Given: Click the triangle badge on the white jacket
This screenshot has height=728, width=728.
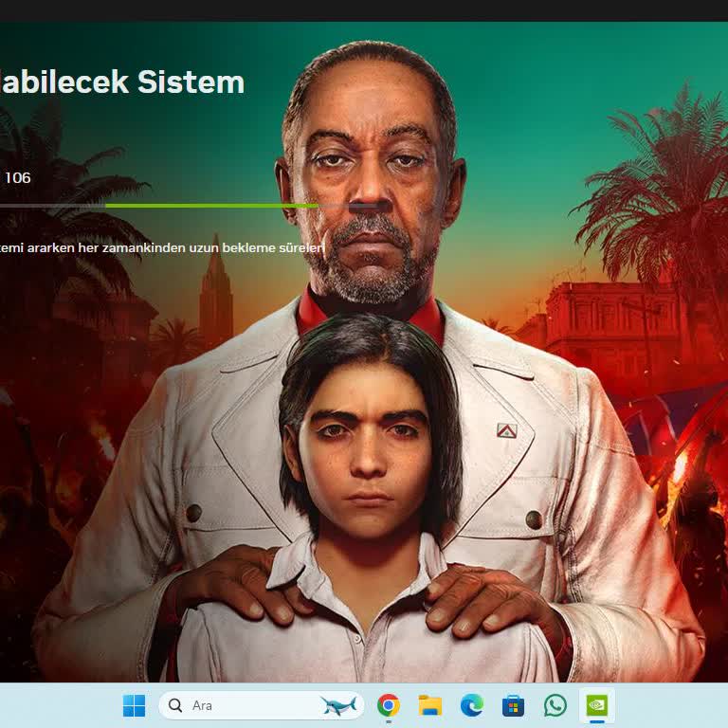Looking at the screenshot, I should (x=506, y=430).
